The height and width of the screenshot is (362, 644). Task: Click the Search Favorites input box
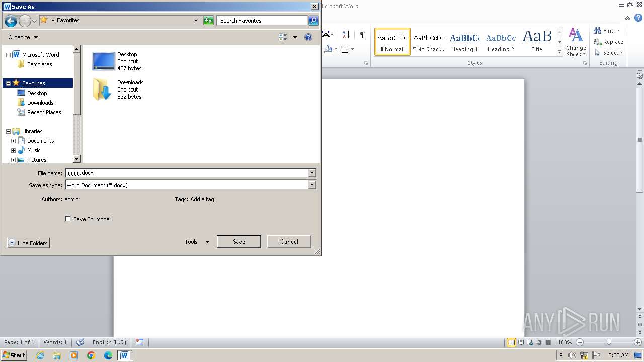pos(263,21)
